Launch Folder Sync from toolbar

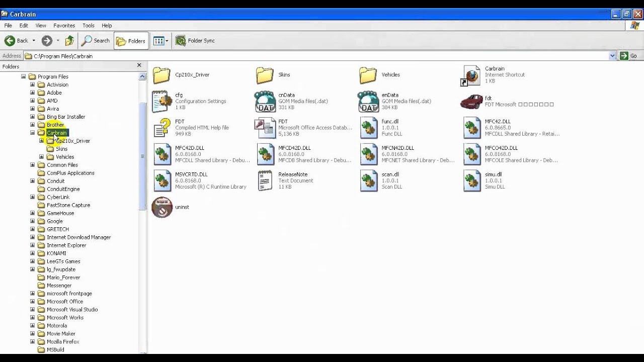tap(195, 41)
